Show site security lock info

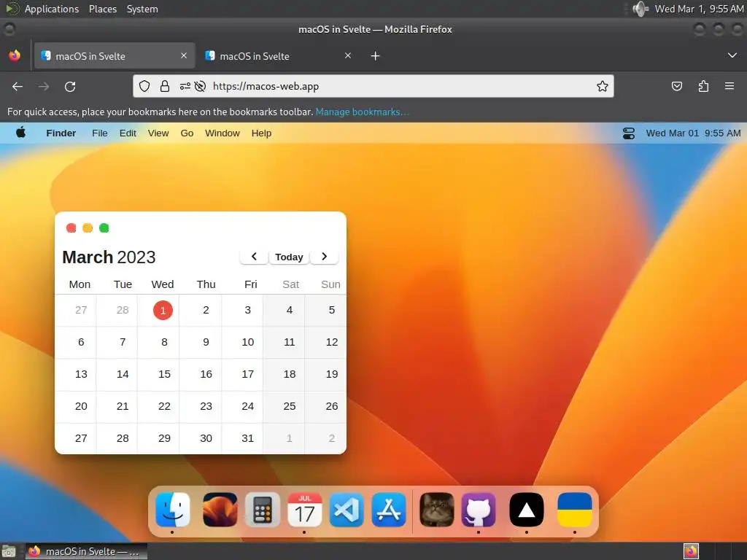click(165, 86)
